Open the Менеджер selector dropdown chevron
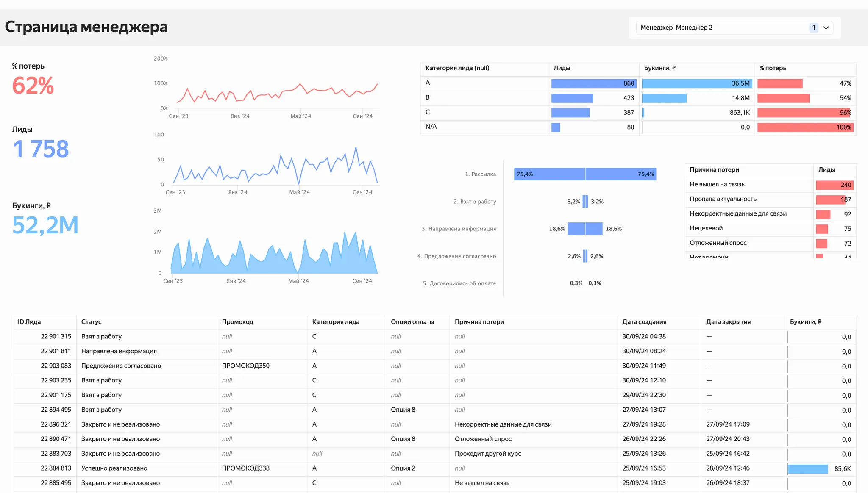Screen dimensions: 868x493 (826, 28)
